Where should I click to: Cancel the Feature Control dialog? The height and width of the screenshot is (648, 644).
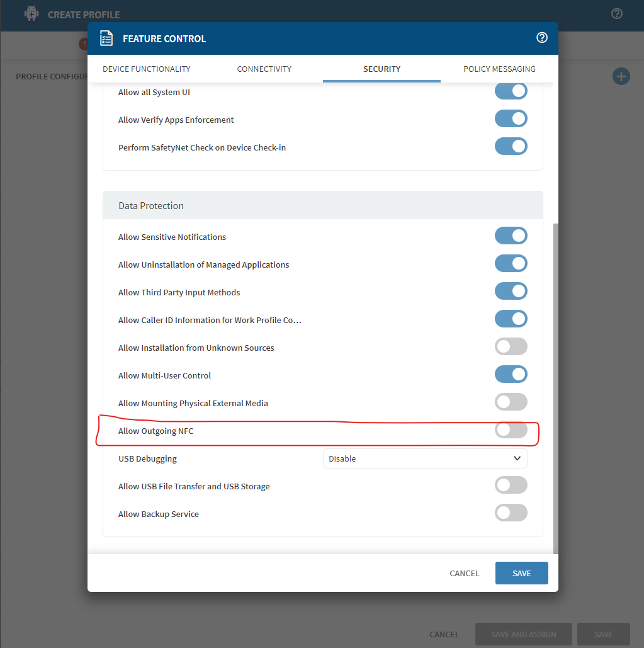(464, 573)
